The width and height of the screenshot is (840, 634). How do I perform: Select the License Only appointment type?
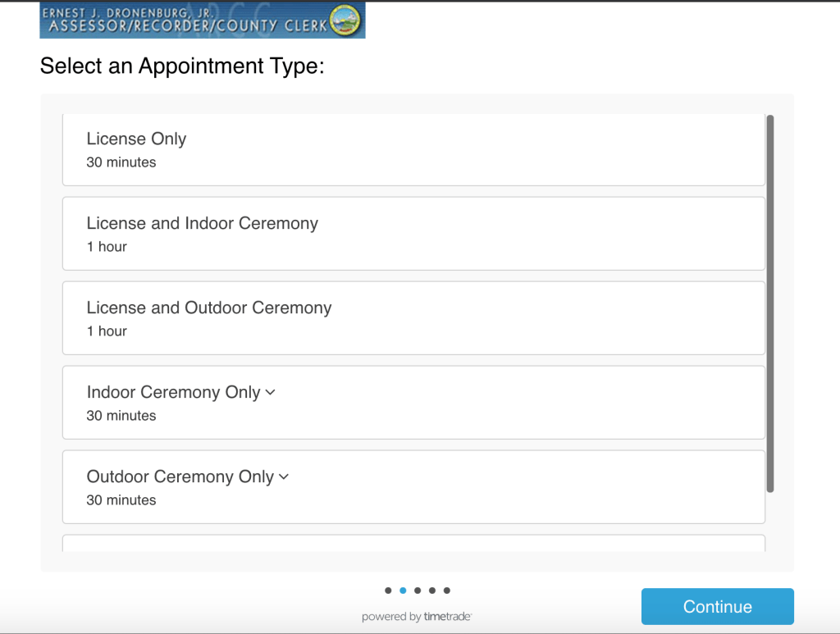click(x=413, y=149)
